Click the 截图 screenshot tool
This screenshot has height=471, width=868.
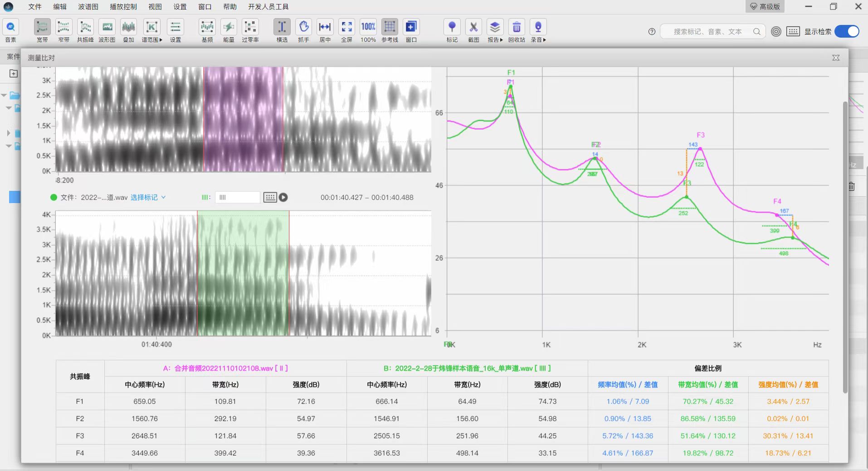(473, 31)
